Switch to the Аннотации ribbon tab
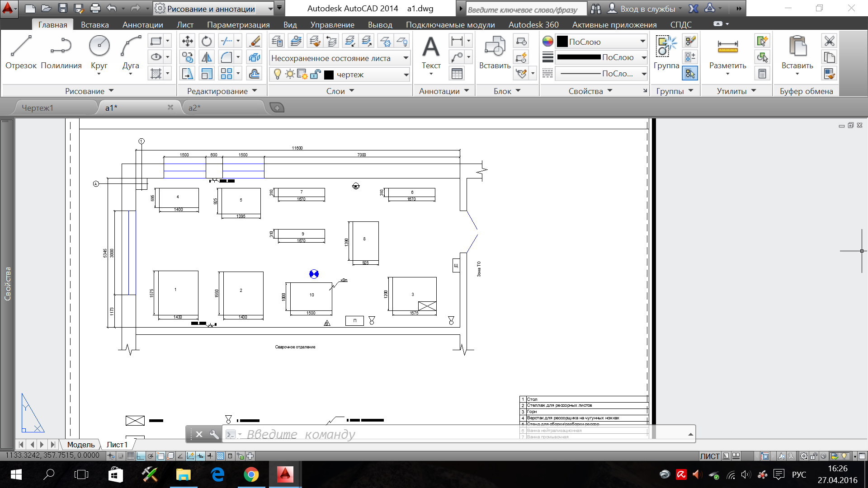 coord(142,25)
